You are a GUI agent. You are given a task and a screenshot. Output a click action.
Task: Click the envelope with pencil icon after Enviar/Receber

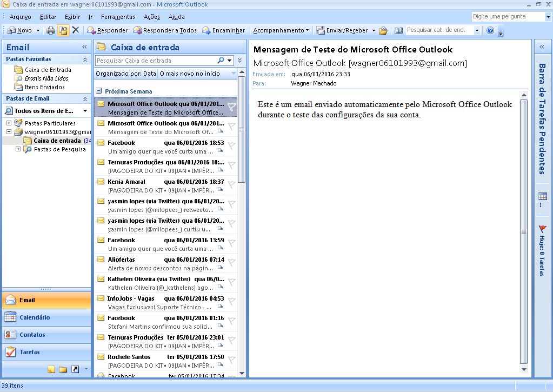click(x=383, y=30)
